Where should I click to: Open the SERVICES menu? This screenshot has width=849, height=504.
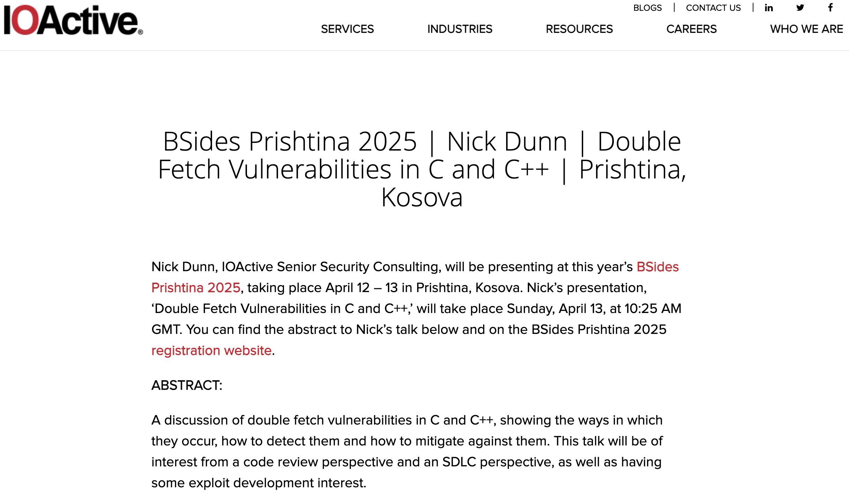tap(347, 29)
